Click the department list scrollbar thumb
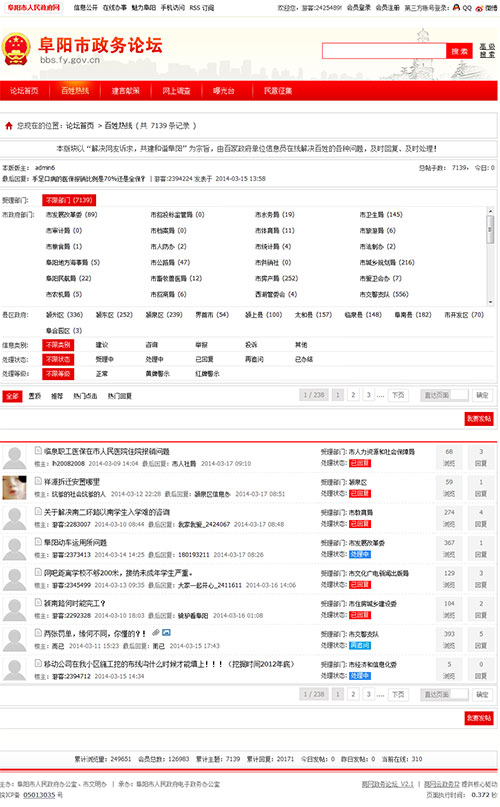The image size is (500, 807). point(490,229)
